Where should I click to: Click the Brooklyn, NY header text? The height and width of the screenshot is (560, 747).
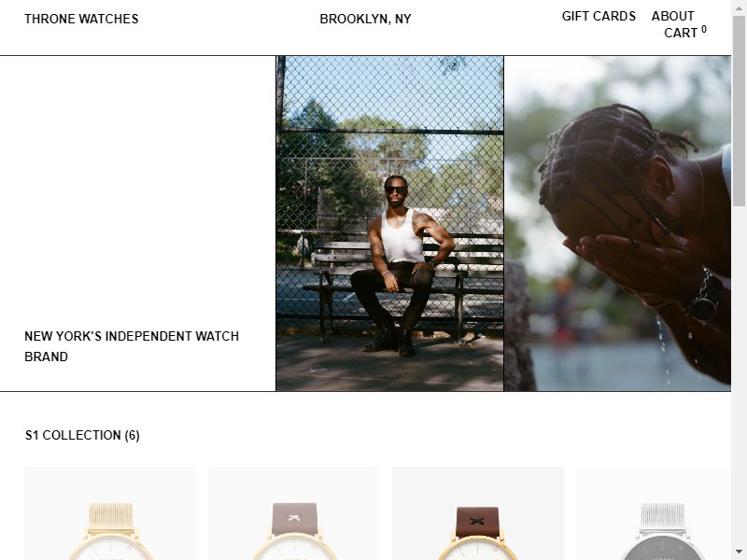click(x=365, y=19)
